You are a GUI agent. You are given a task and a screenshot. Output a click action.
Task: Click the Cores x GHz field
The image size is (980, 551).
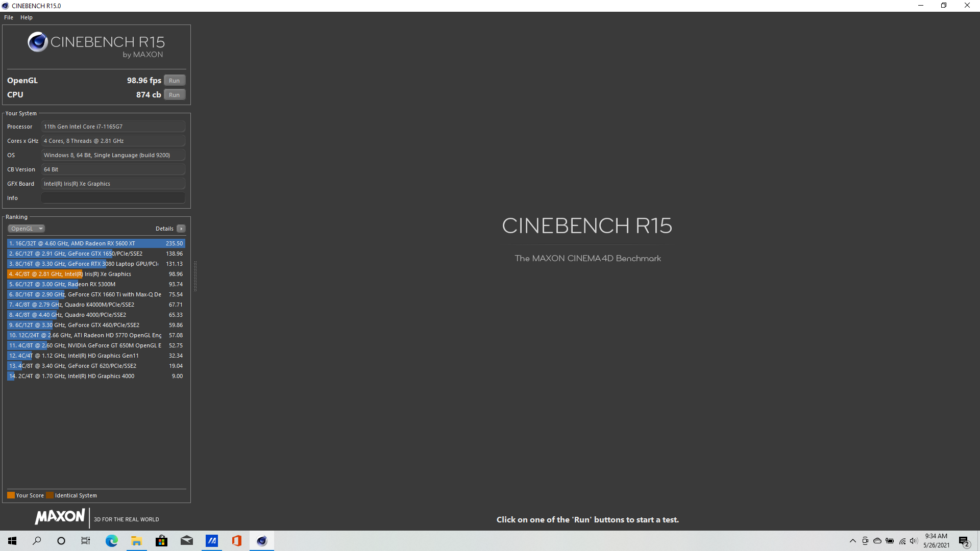point(113,141)
